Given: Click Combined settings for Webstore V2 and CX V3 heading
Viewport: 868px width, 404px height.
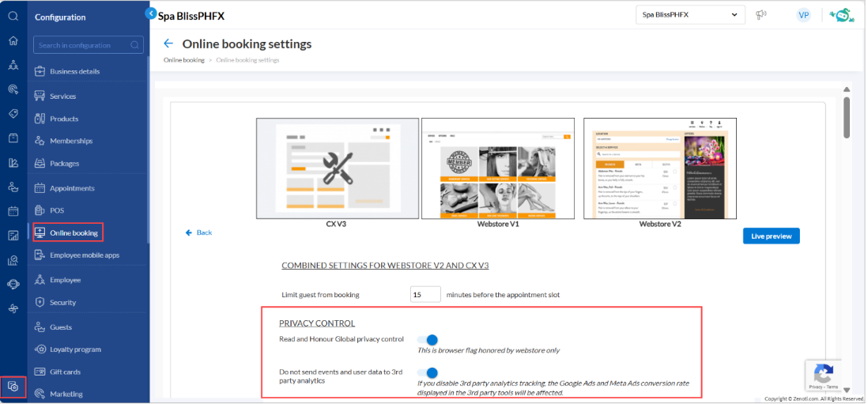Looking at the screenshot, I should 385,266.
